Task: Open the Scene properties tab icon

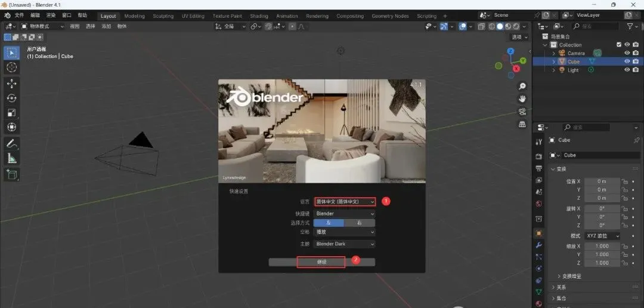Action: (x=539, y=192)
